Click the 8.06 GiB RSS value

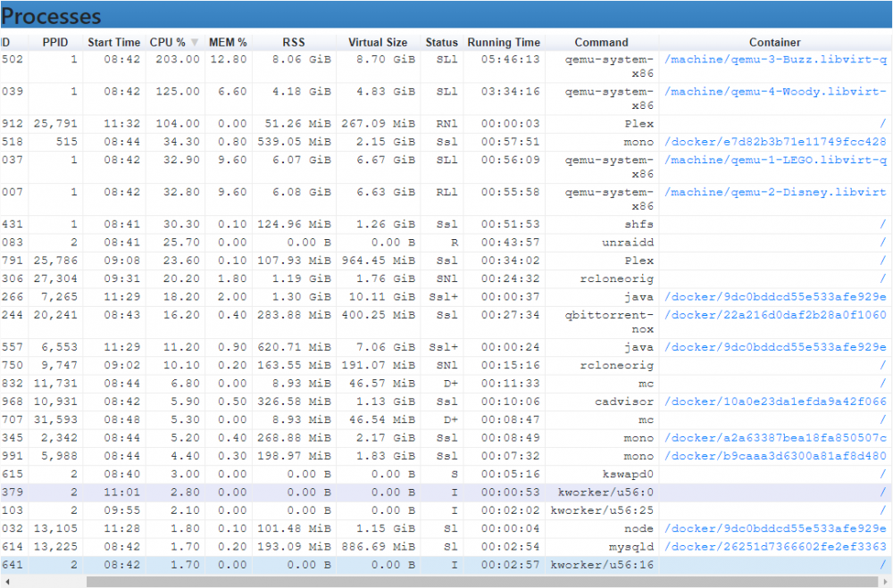(x=301, y=59)
